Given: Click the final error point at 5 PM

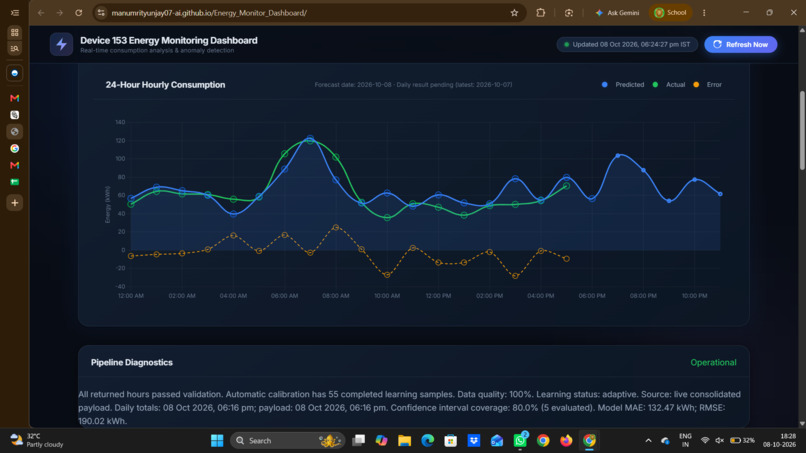Looking at the screenshot, I should pos(566,259).
